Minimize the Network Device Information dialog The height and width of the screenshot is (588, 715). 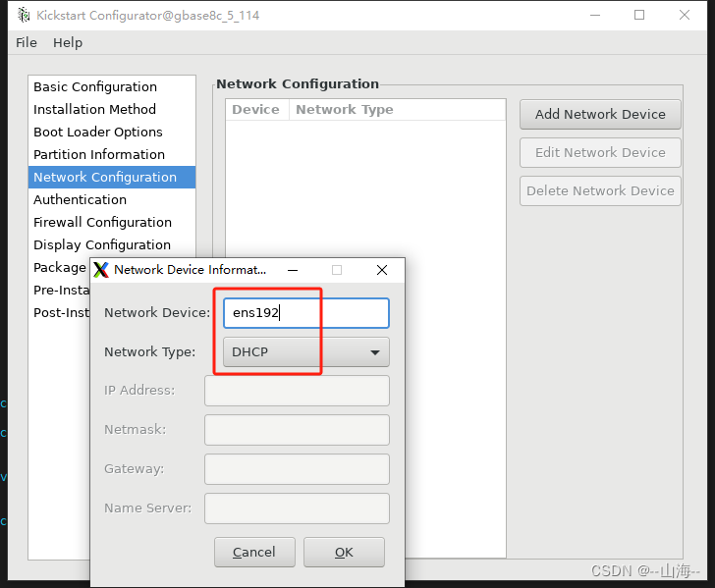pos(293,270)
